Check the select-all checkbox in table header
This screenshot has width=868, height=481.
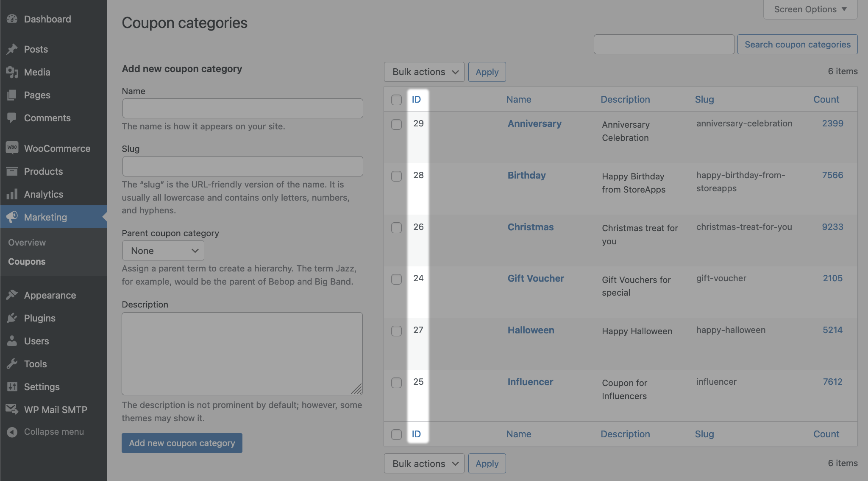[396, 99]
